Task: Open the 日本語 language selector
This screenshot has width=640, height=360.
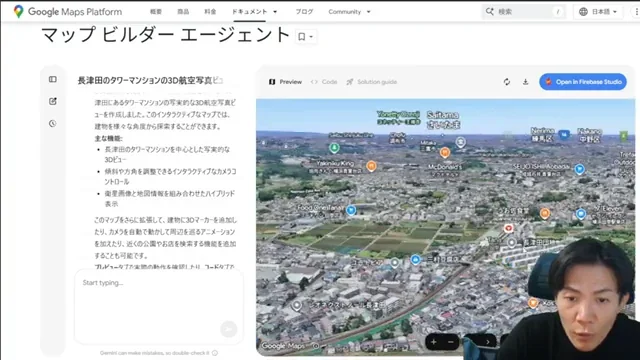Action: pos(598,12)
